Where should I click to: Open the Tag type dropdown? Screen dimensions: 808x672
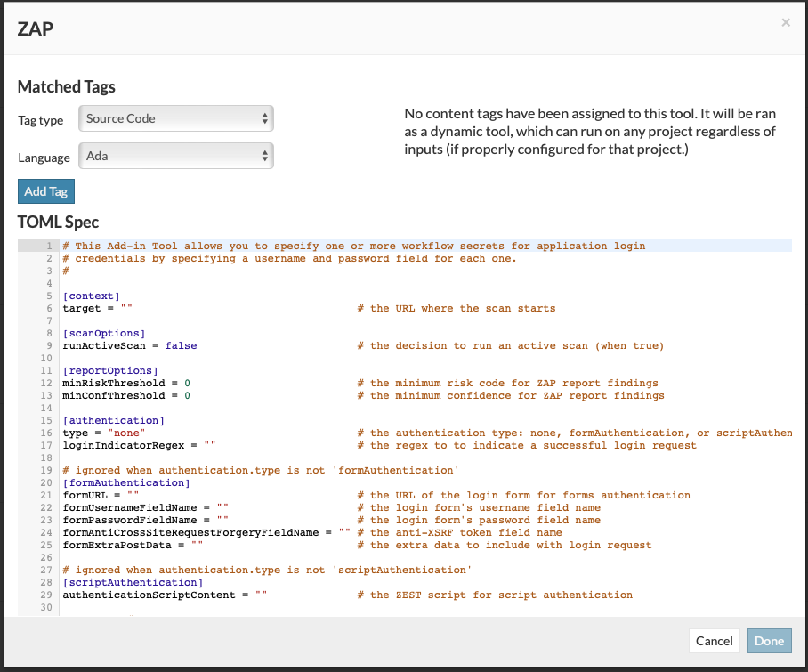pyautogui.click(x=176, y=118)
